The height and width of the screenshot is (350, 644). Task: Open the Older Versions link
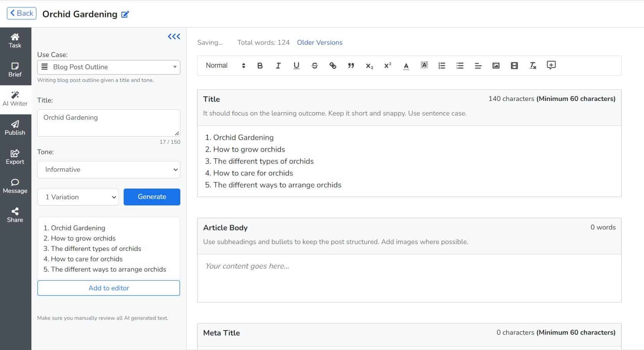(x=319, y=42)
